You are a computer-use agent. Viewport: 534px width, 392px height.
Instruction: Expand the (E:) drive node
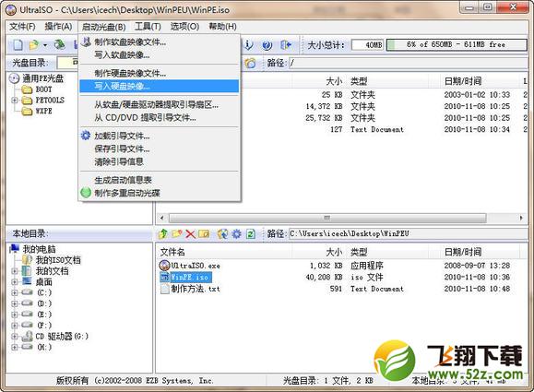pyautogui.click(x=14, y=315)
